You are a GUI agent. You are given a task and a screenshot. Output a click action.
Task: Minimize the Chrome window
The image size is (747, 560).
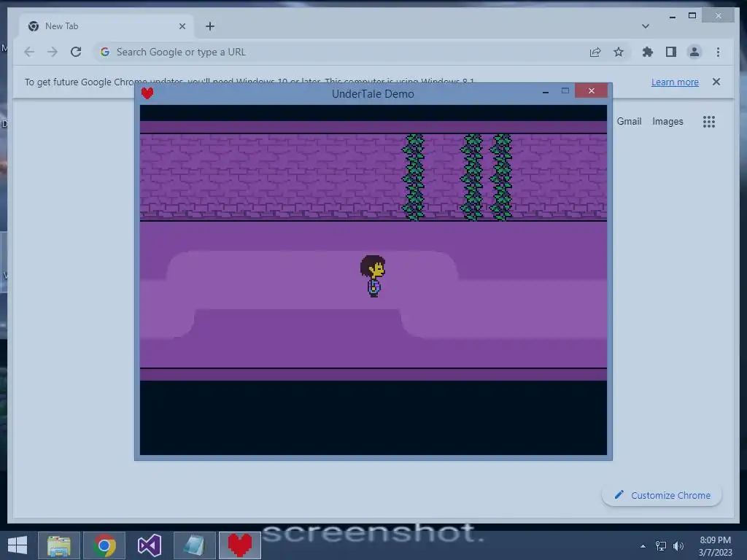pyautogui.click(x=672, y=16)
